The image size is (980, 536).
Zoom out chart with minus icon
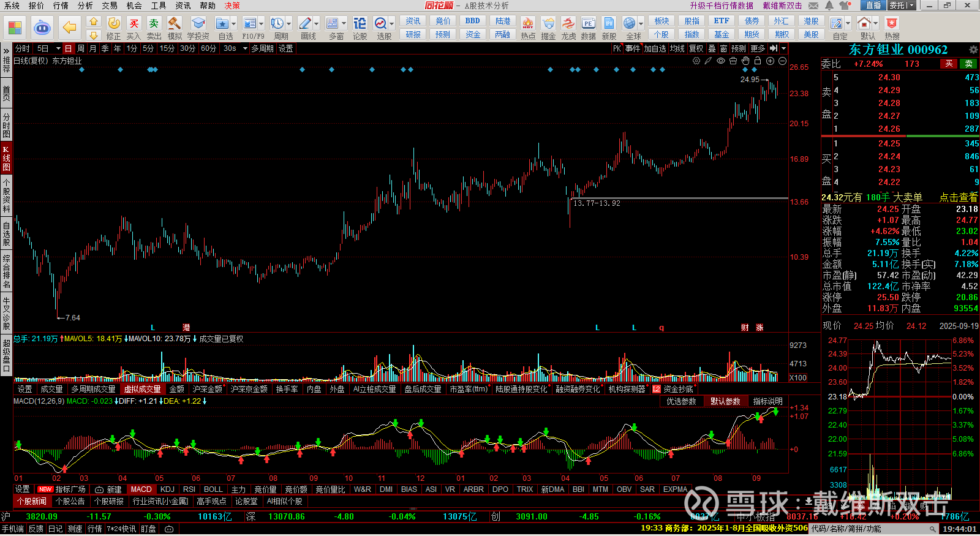point(782,61)
